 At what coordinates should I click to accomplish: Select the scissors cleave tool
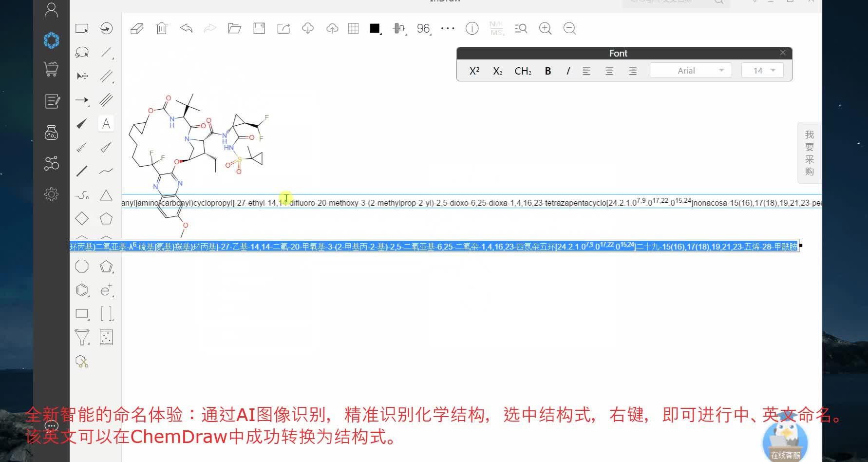82,361
